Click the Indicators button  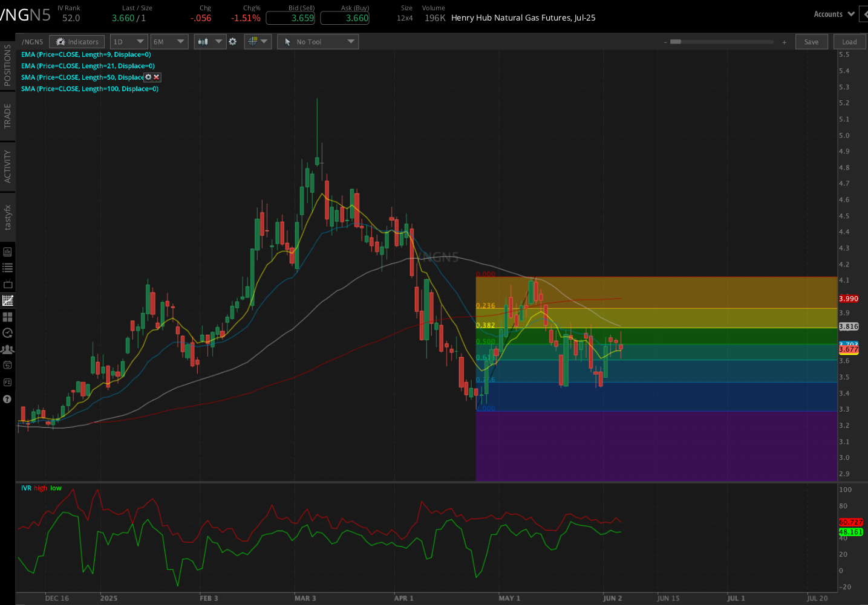pos(77,42)
